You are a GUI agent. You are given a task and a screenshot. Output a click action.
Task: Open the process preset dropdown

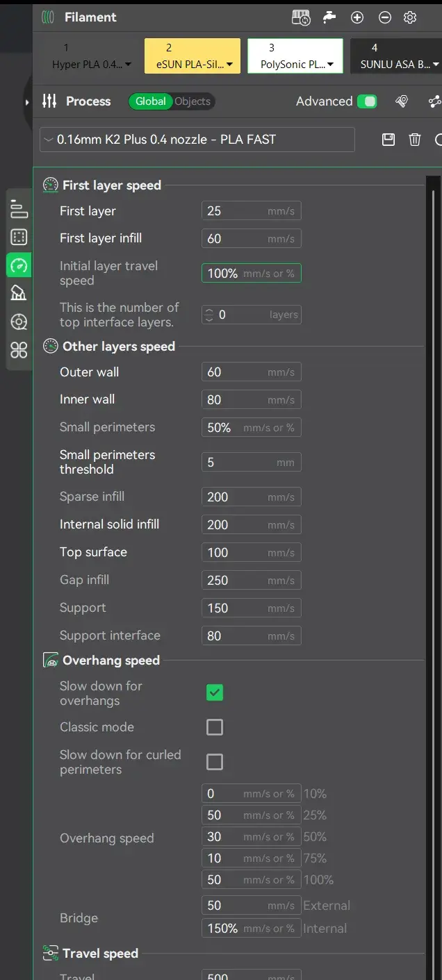[197, 140]
